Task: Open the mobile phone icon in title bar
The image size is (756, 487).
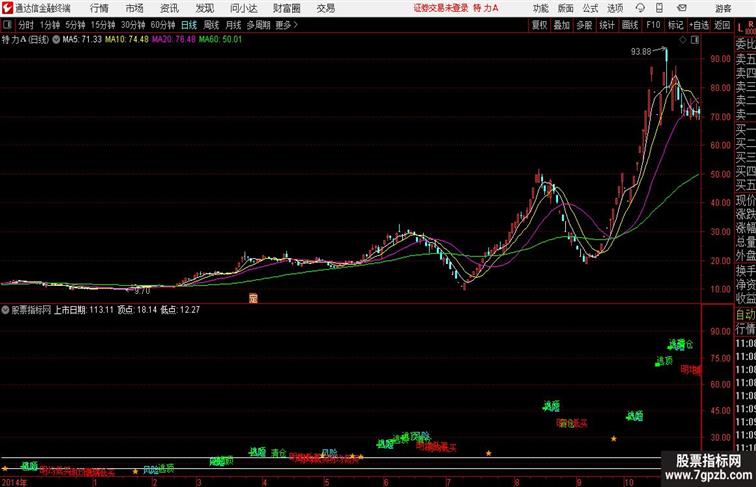Action: [x=660, y=8]
